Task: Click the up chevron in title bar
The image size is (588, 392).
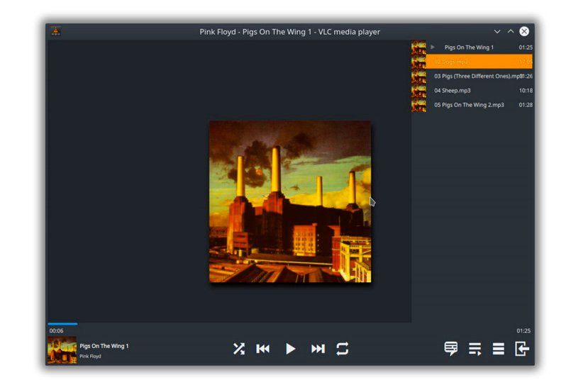Action: pos(511,31)
